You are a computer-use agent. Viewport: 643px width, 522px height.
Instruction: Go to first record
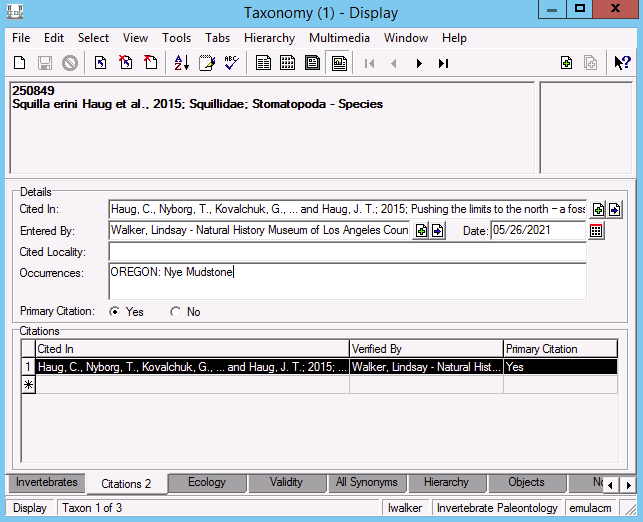click(x=369, y=64)
